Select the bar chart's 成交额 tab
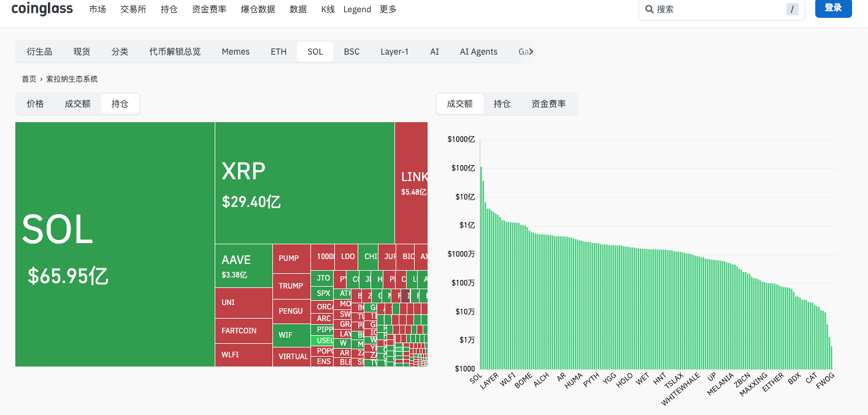868x415 pixels. point(459,104)
